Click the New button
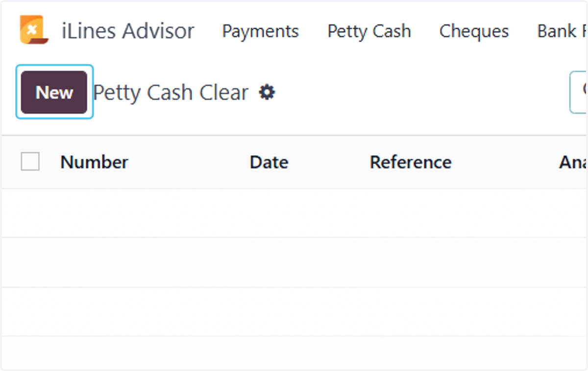Image resolution: width=588 pixels, height=371 pixels. click(x=54, y=92)
